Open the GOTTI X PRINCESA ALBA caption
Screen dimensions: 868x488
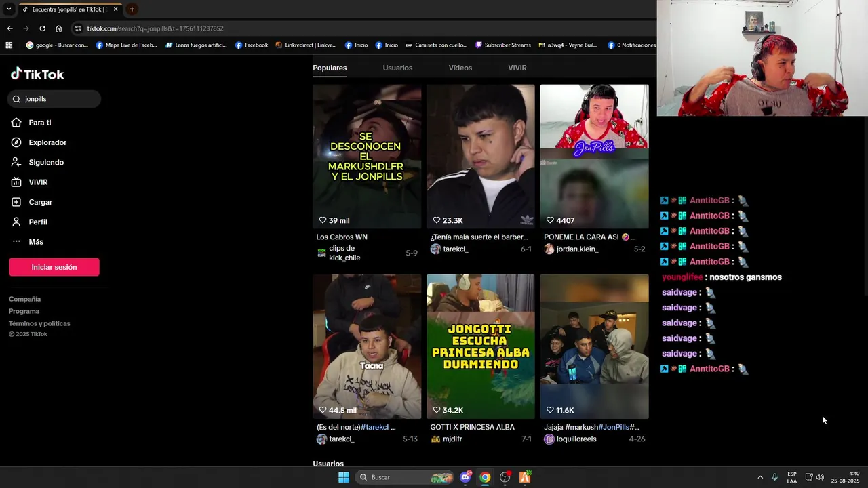tap(473, 427)
